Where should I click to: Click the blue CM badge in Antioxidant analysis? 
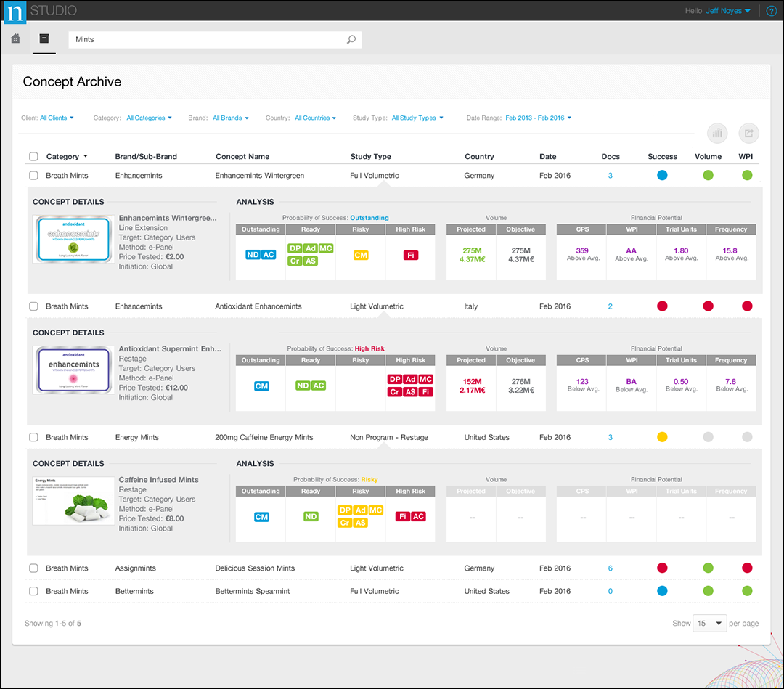[261, 386]
